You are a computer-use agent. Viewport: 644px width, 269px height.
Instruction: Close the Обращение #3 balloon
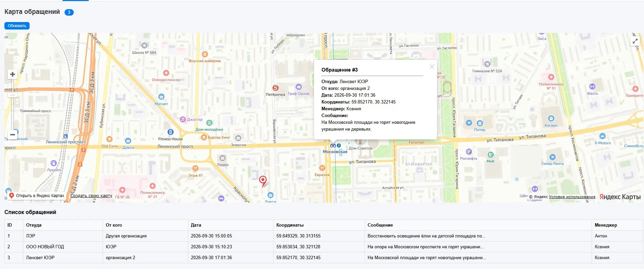[x=432, y=66]
